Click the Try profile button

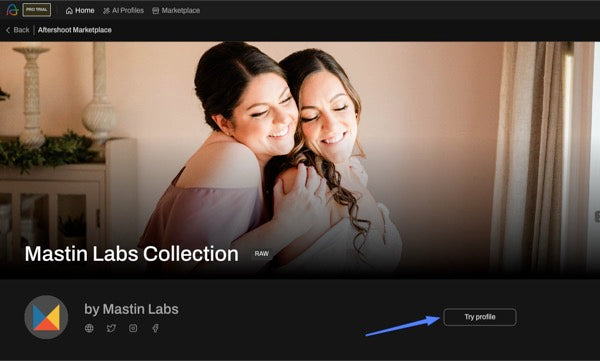click(x=480, y=317)
